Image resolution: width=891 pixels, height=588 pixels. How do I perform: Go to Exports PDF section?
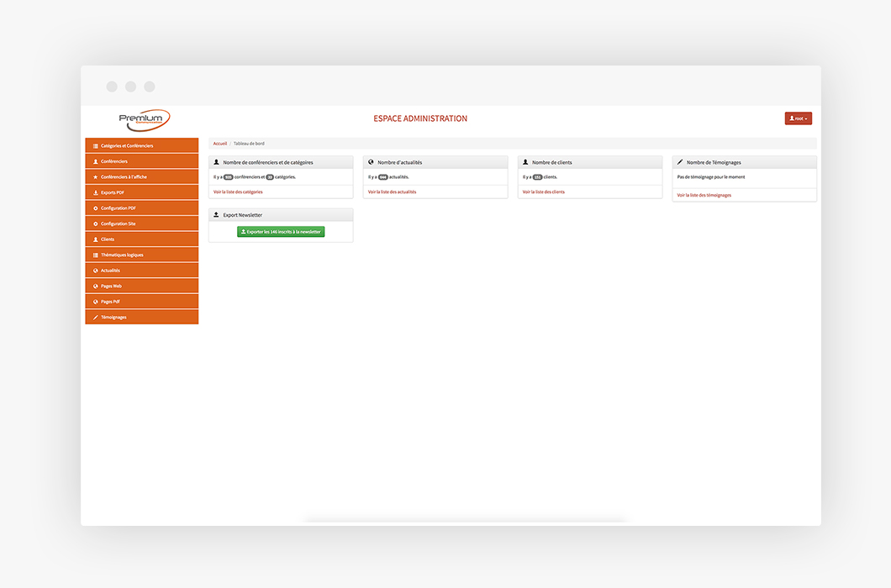coord(142,192)
